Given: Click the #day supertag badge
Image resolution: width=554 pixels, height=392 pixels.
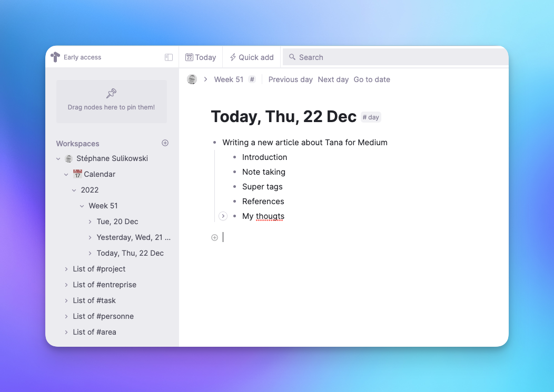Looking at the screenshot, I should click(x=371, y=117).
